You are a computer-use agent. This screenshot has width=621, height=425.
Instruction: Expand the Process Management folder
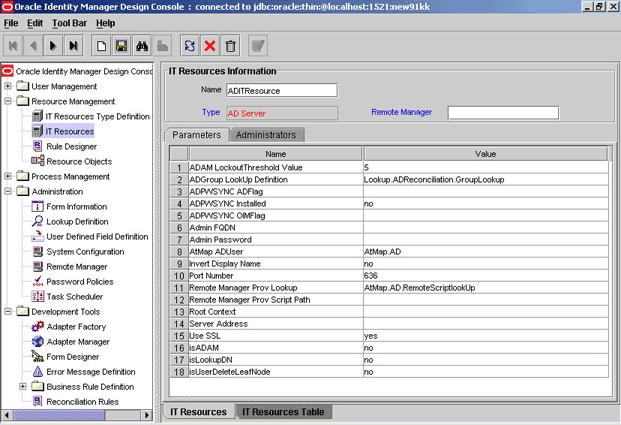(x=8, y=176)
